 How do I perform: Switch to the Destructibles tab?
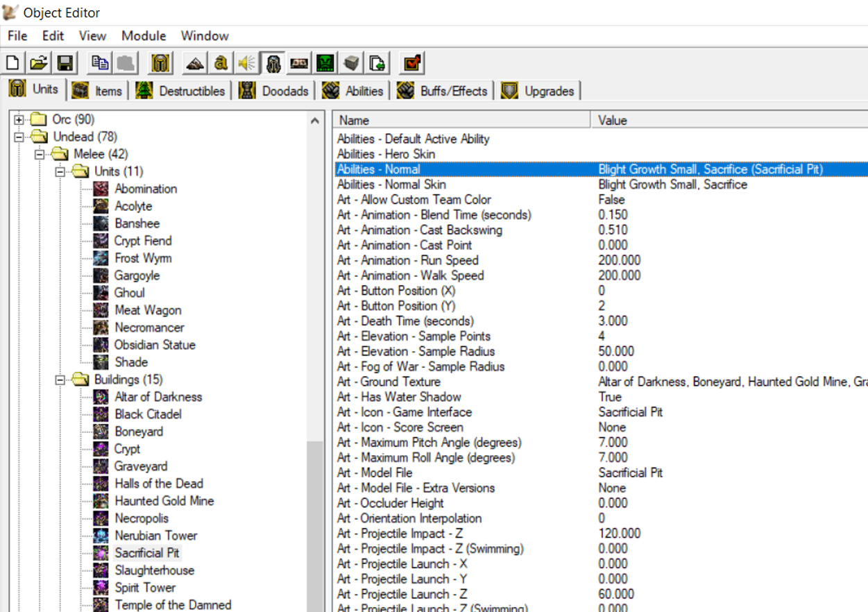[182, 91]
